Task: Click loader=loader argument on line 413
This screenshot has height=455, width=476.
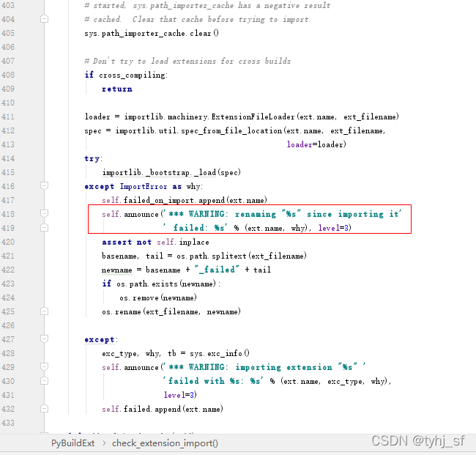Action: 316,144
